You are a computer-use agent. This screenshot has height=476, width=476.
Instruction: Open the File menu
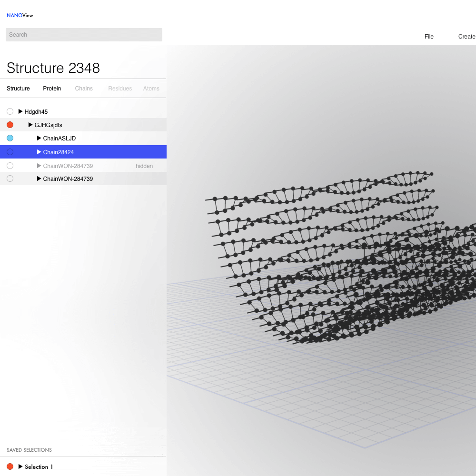429,37
